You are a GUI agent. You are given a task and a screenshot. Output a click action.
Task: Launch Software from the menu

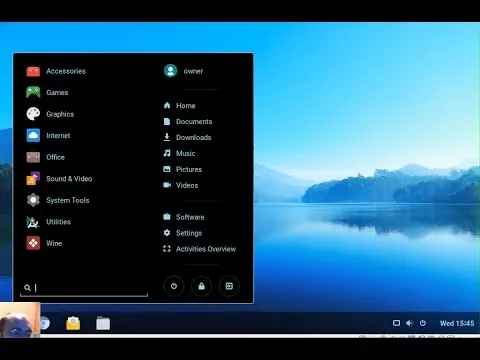[190, 217]
